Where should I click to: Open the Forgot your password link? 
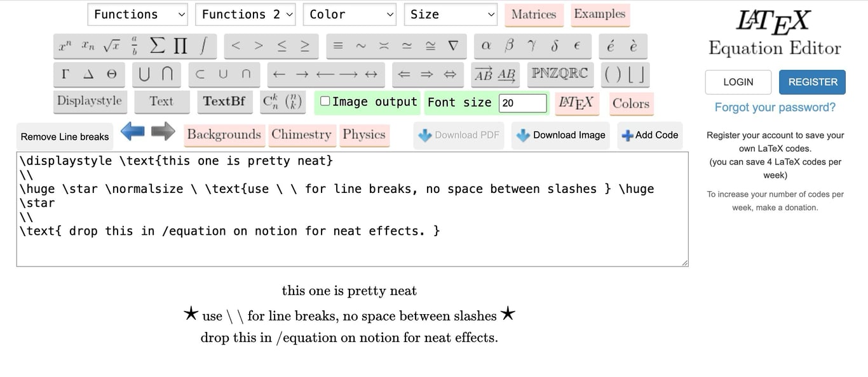[x=774, y=107]
